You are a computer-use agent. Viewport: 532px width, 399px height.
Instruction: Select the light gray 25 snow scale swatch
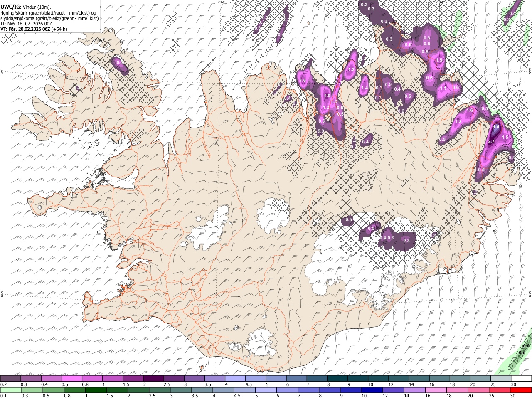pos(501,379)
